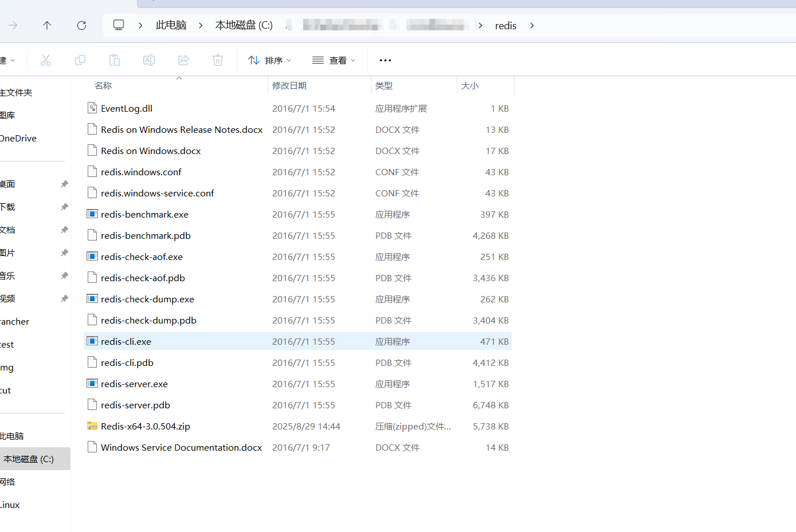Expand chevron before redis breadcrumb
The image size is (796, 532).
[x=480, y=25]
